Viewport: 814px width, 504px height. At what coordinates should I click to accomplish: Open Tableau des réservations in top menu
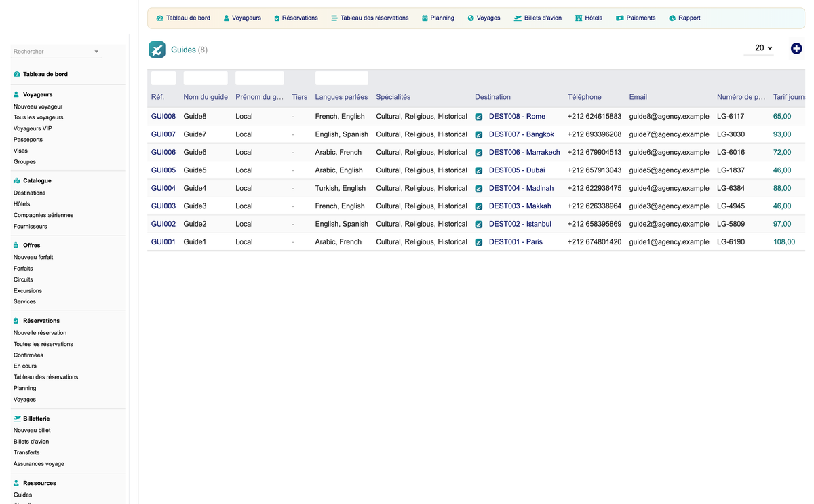pos(374,18)
